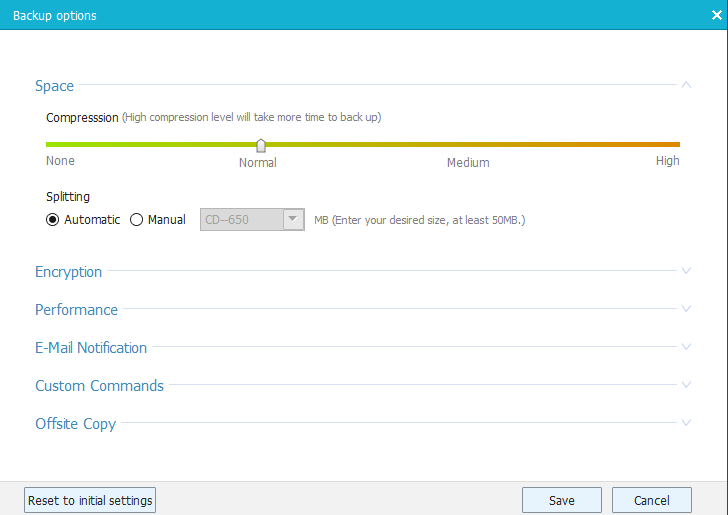Open the Encryption section heading
Screen dimensions: 728x515
pos(69,272)
